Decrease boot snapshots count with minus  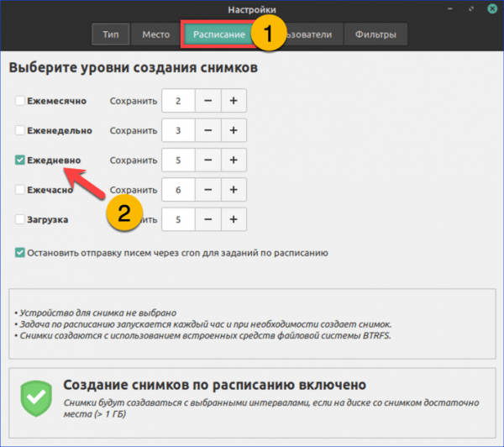click(x=208, y=219)
